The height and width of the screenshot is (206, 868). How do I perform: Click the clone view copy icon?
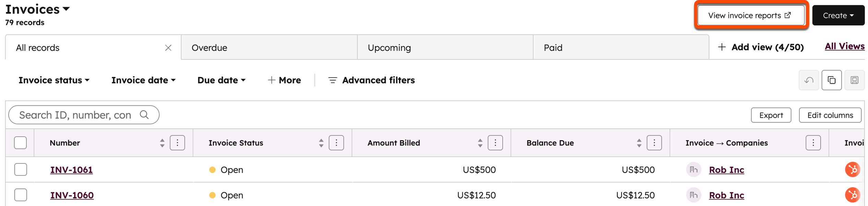click(x=831, y=80)
